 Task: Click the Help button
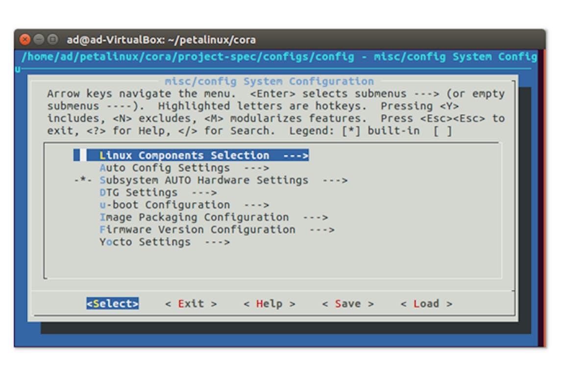[x=269, y=304]
